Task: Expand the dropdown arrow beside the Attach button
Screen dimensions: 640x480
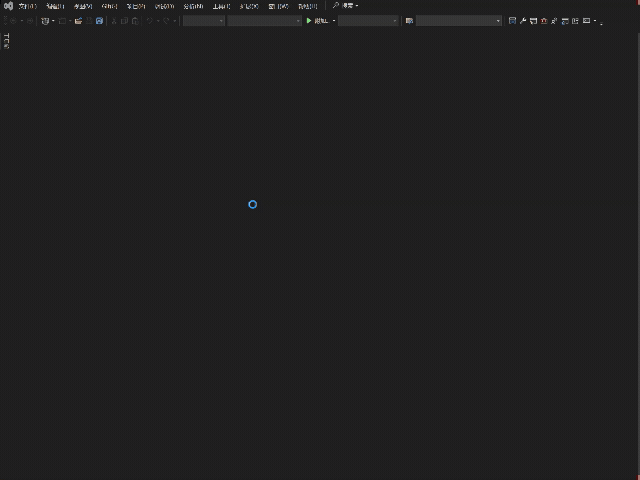Action: (x=334, y=21)
